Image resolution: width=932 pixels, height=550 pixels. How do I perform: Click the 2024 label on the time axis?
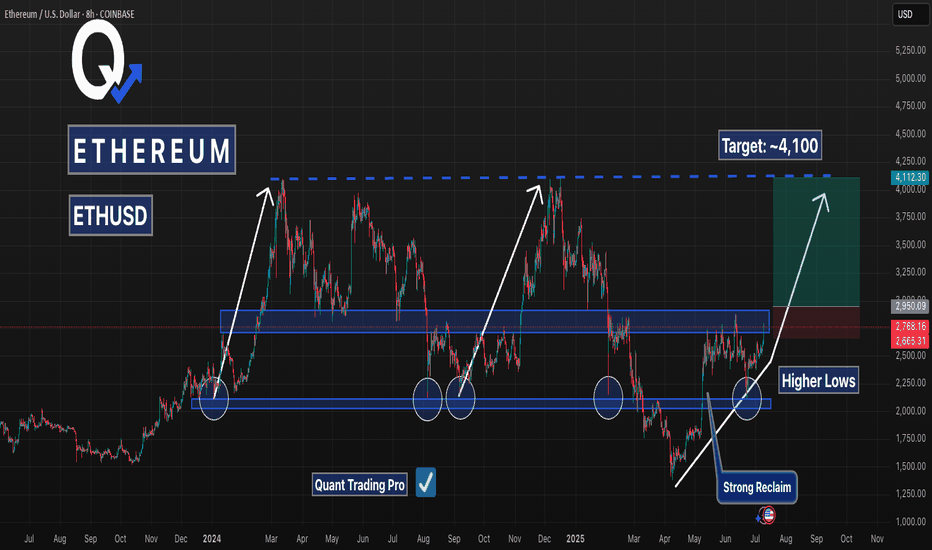point(212,539)
